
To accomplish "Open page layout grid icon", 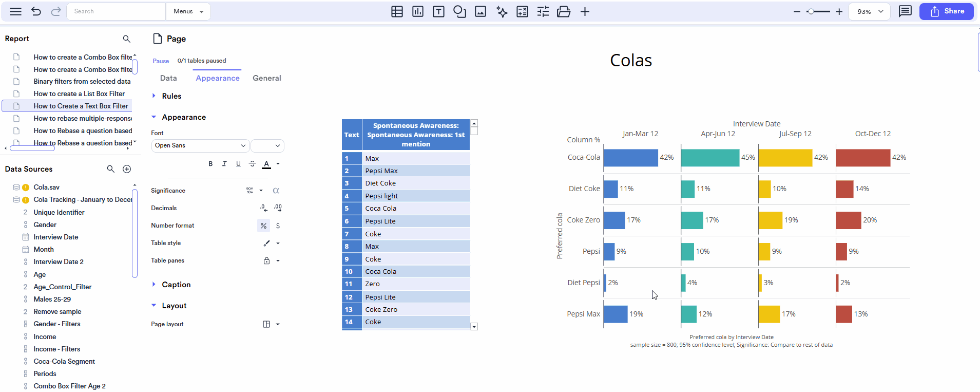I will 266,324.
